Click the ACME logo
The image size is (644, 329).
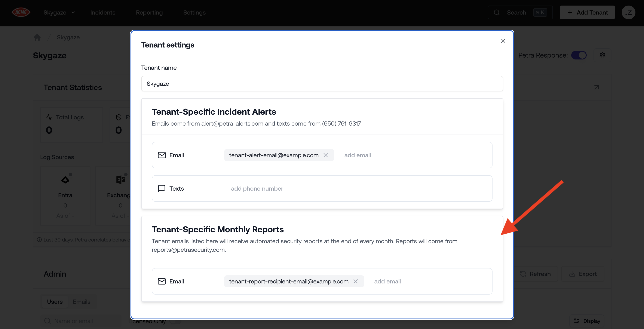[x=21, y=12]
